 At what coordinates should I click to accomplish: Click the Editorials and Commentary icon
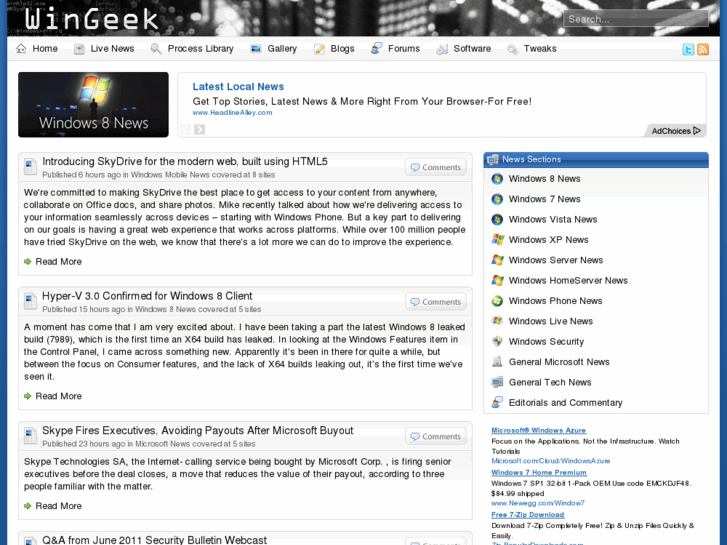pyautogui.click(x=497, y=402)
